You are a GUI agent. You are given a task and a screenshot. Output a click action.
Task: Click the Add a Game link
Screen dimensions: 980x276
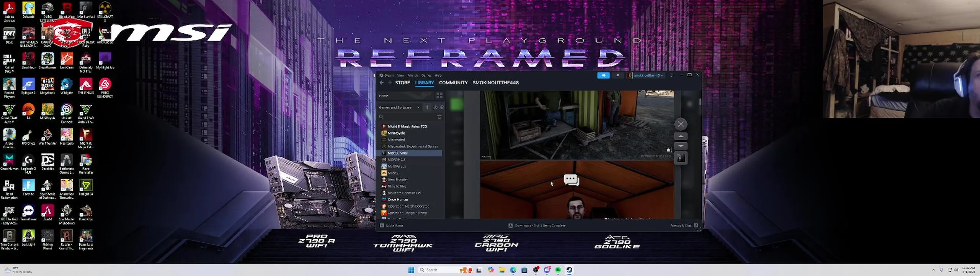(394, 225)
